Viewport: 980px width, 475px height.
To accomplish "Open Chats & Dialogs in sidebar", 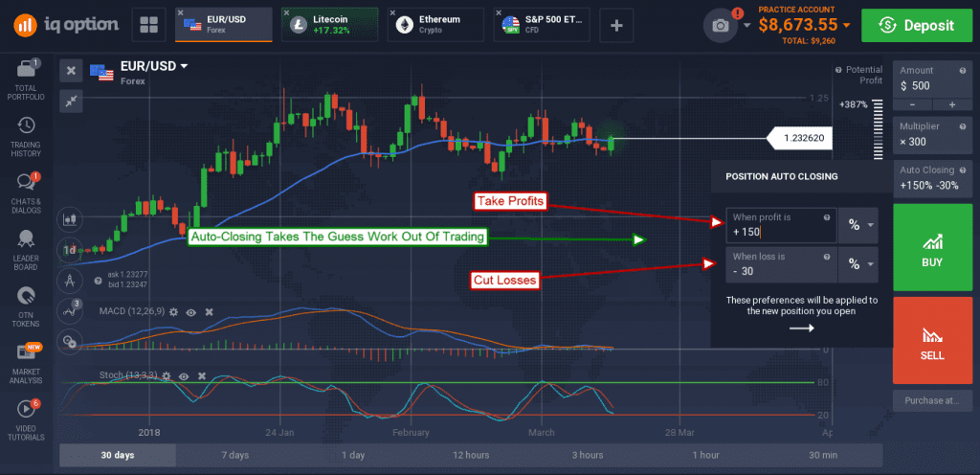I will 27,193.
